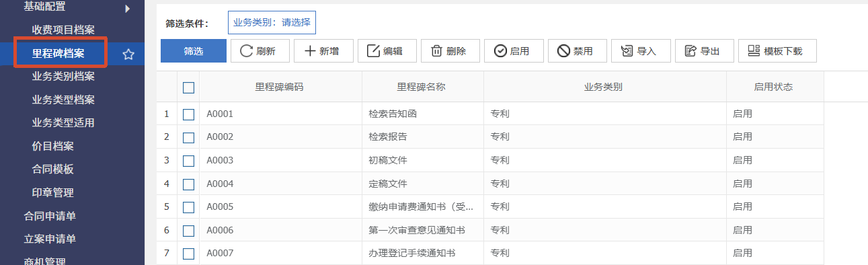This screenshot has width=868, height=265.
Task: Check the box for row A0004
Action: click(x=188, y=184)
